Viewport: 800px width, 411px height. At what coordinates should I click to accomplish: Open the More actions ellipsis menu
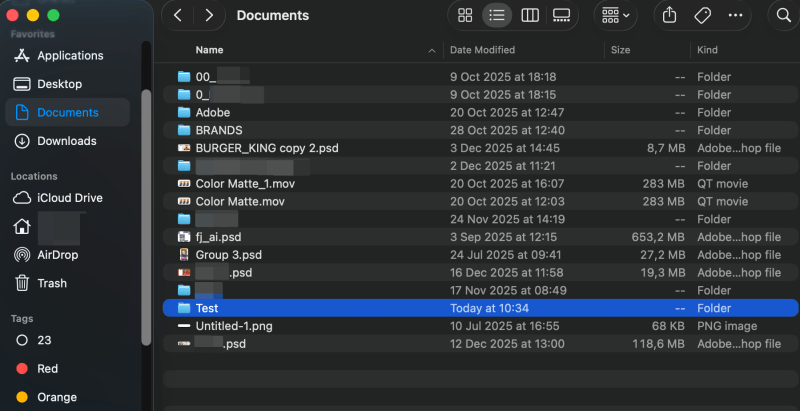(735, 15)
